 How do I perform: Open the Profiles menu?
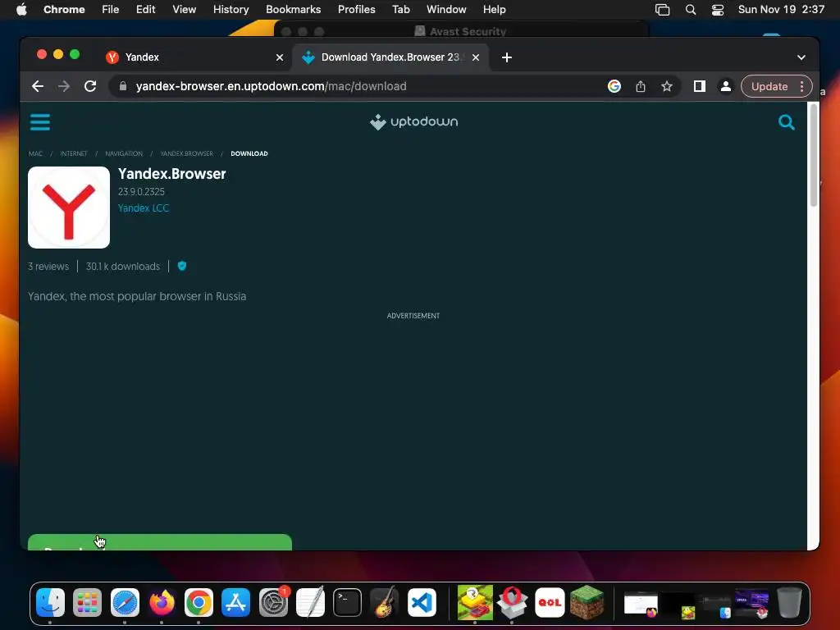click(356, 10)
